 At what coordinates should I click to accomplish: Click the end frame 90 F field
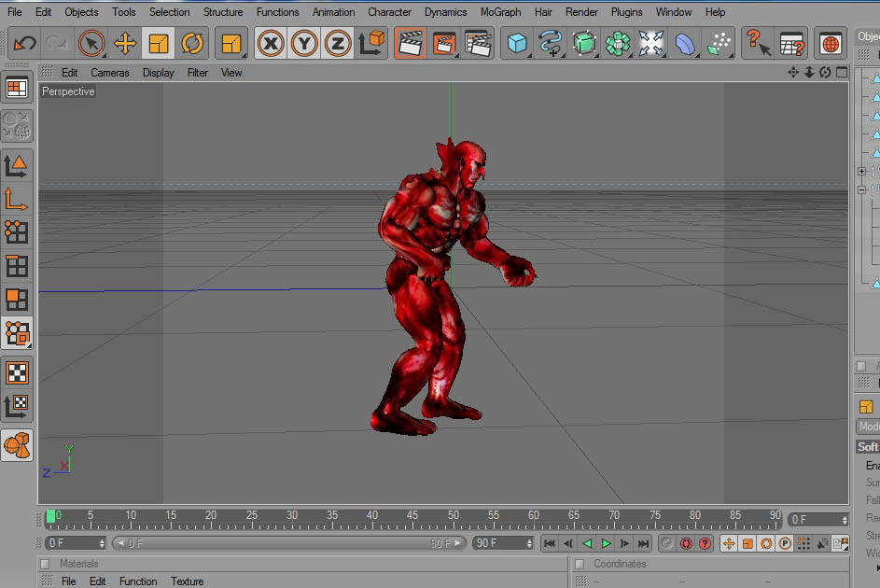[498, 543]
